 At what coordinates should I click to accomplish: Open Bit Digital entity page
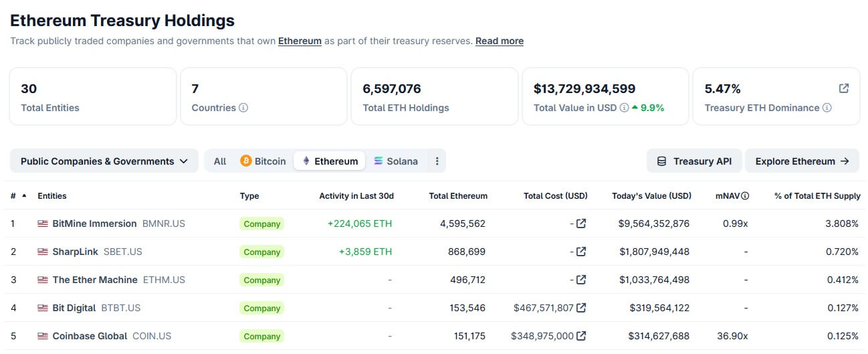[74, 308]
